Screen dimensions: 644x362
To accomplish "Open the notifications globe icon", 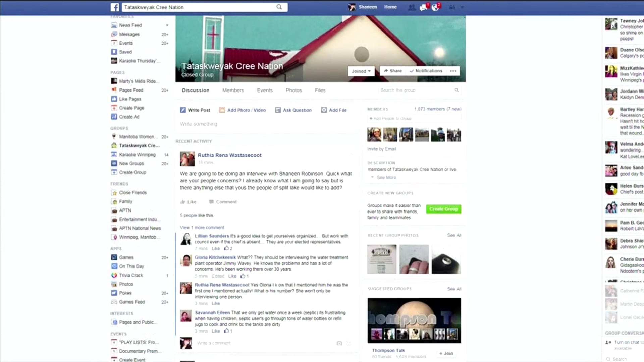I will pos(435,7).
